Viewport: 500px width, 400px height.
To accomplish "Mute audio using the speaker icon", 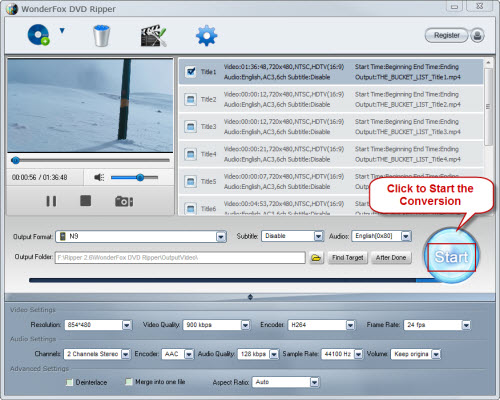I will [99, 177].
